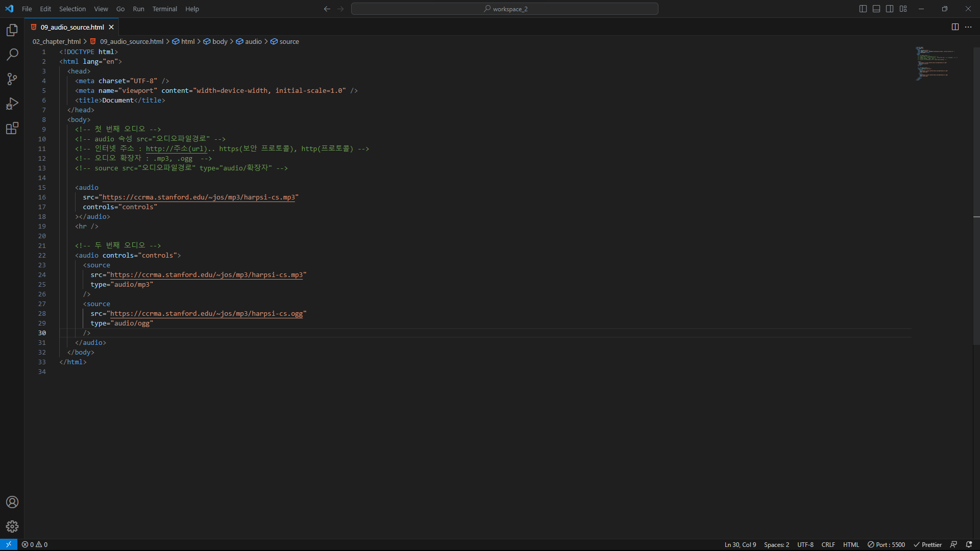Open the Search view icon
The image size is (980, 551).
12,55
